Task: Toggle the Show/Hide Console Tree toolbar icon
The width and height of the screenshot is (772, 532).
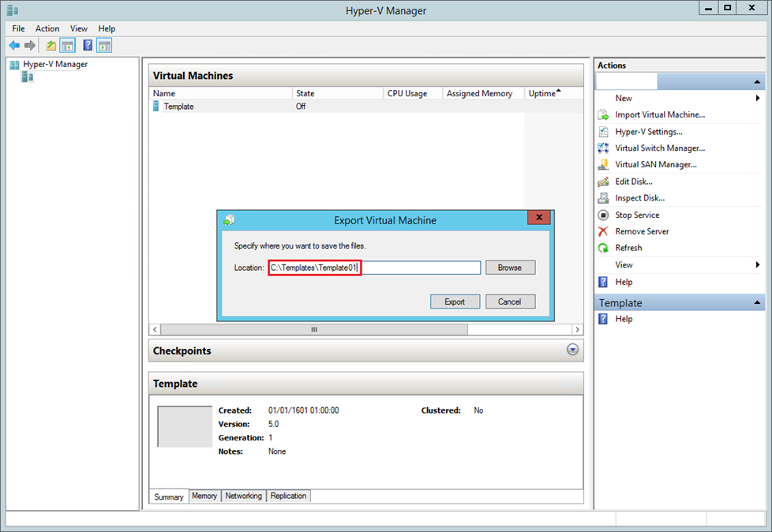Action: click(x=67, y=46)
